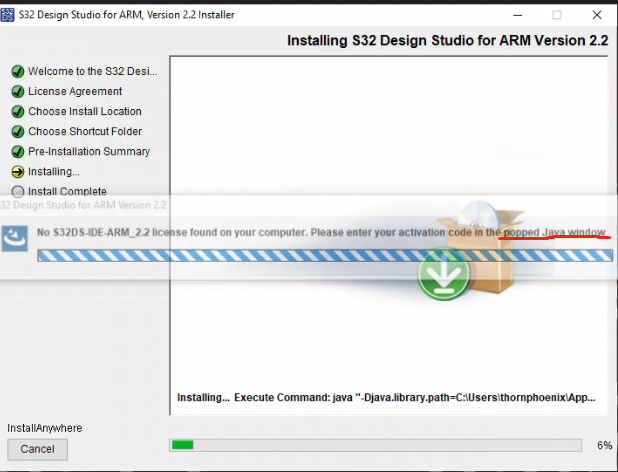618x472 pixels.
Task: Click the check icon next to Pre-Installation Summary
Action: coord(18,152)
